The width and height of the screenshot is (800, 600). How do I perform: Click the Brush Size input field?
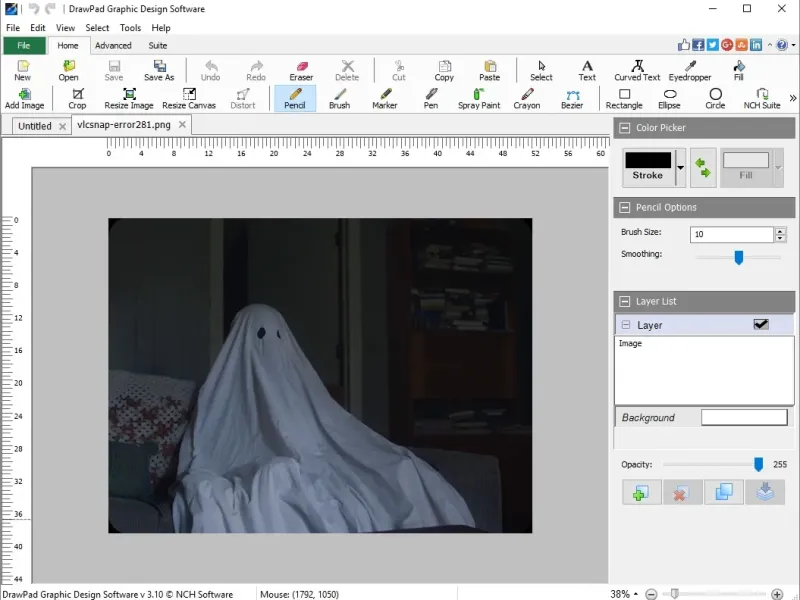[x=732, y=234]
